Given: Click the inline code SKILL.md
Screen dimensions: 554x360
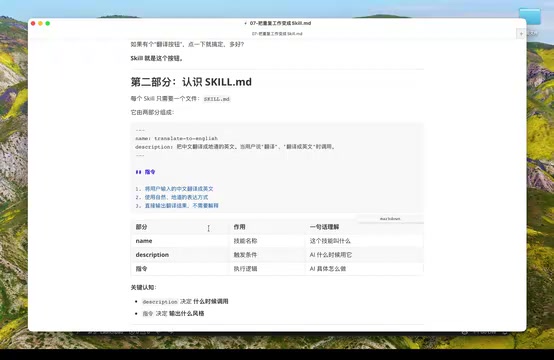Looking at the screenshot, I should [x=217, y=99].
